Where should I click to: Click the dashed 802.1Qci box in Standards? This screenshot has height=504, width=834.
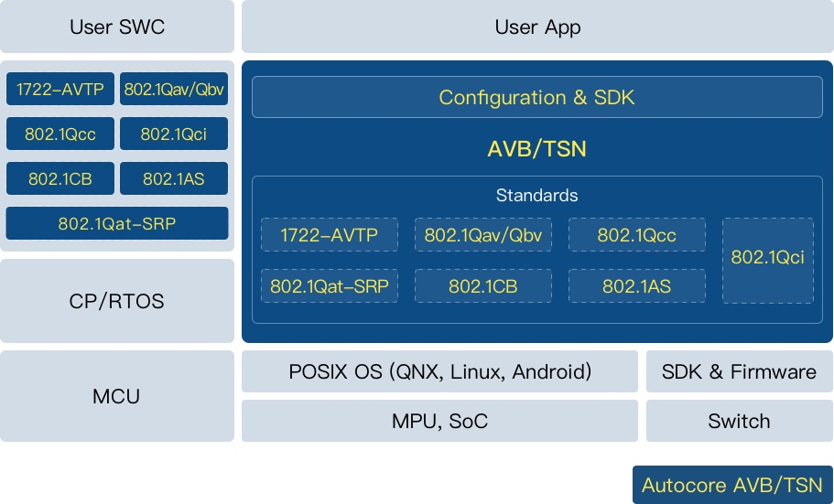pos(767,260)
